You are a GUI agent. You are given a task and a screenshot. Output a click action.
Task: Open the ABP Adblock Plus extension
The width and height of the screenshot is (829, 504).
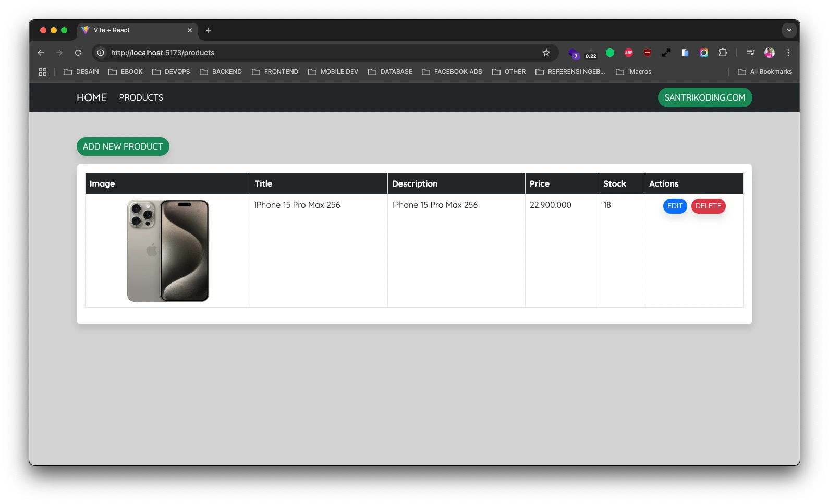[x=629, y=53]
